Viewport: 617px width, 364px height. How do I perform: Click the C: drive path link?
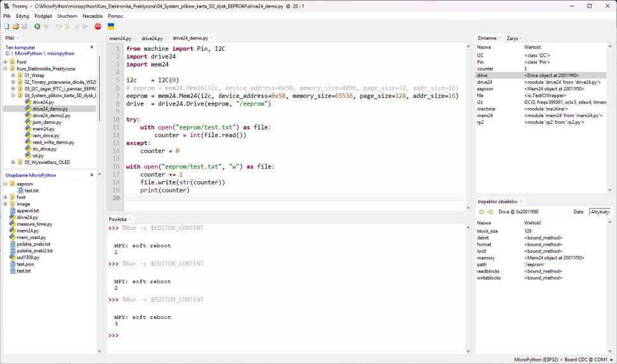tap(8, 54)
